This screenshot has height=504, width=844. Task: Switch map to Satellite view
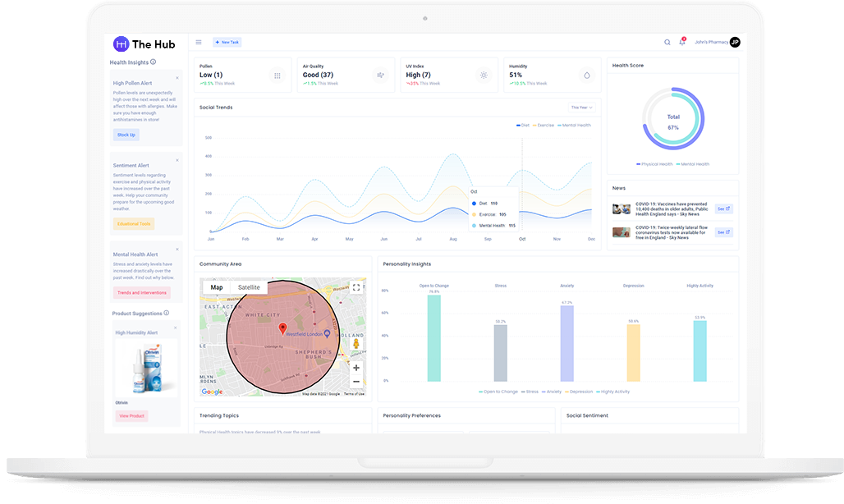coord(248,287)
